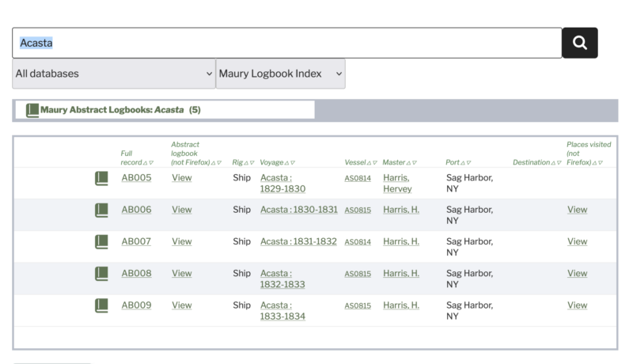The height and width of the screenshot is (364, 633).
Task: Click the book icon beside AB007
Action: point(101,241)
